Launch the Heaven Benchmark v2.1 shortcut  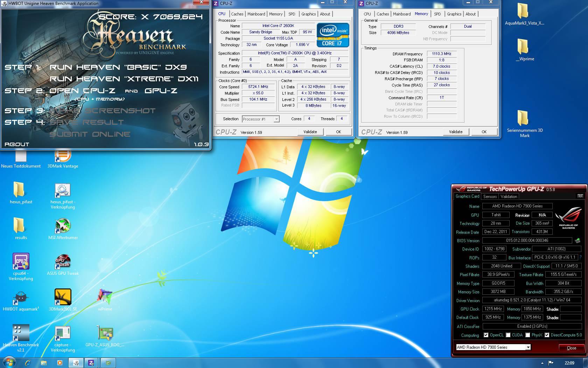coord(21,338)
